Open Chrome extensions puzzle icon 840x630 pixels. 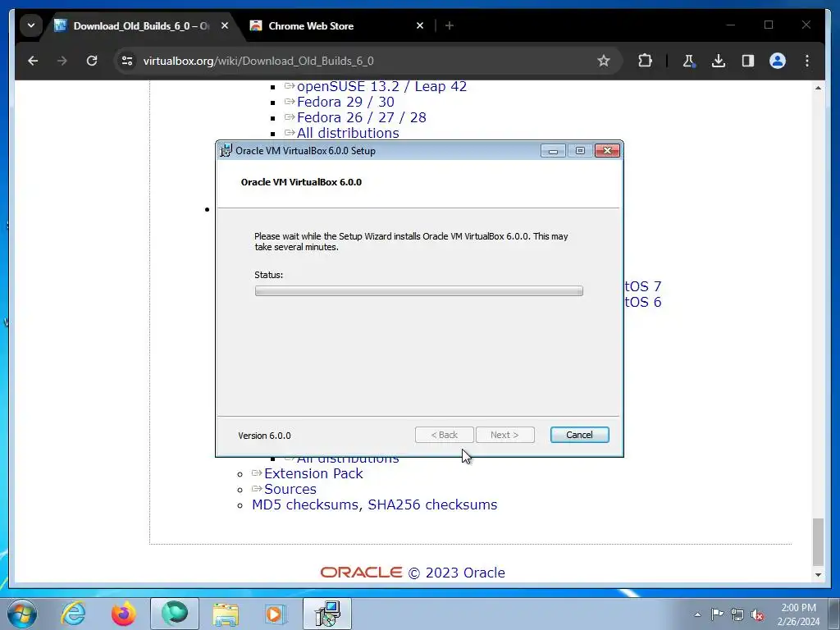click(646, 61)
